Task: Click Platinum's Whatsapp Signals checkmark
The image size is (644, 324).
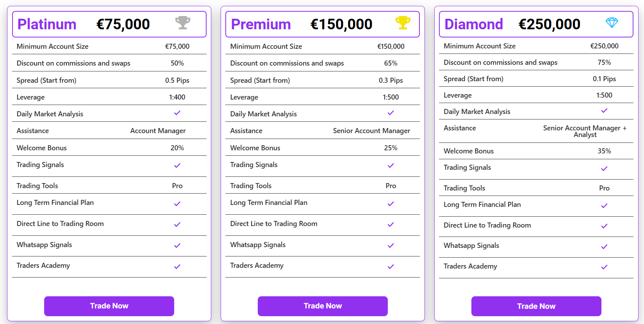Action: (x=177, y=246)
